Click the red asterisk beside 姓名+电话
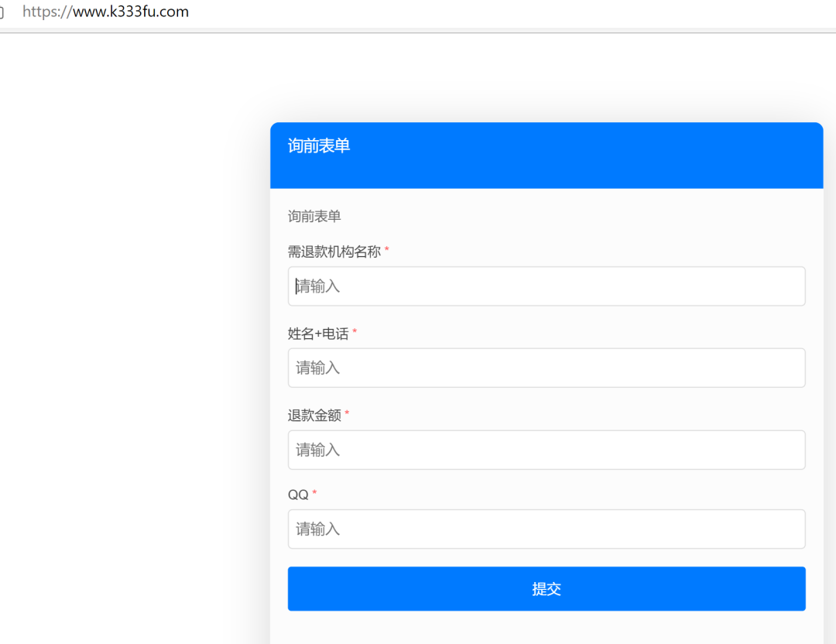 tap(355, 333)
